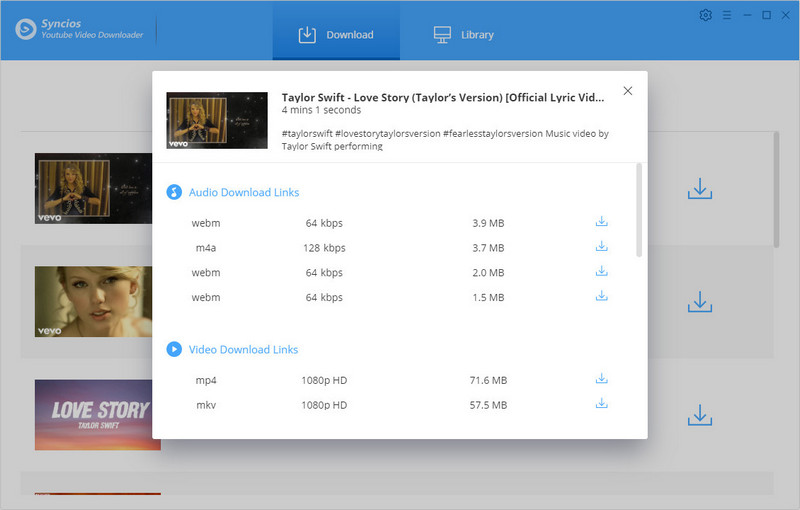Screen dimensions: 800x510
Task: Download the 1.5 MB webm audio
Action: pos(601,296)
